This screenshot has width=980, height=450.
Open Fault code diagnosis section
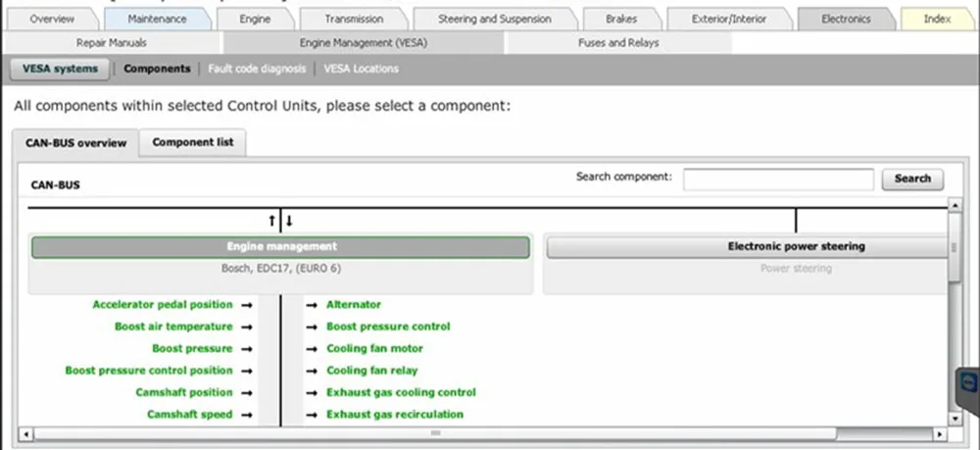pyautogui.click(x=257, y=69)
